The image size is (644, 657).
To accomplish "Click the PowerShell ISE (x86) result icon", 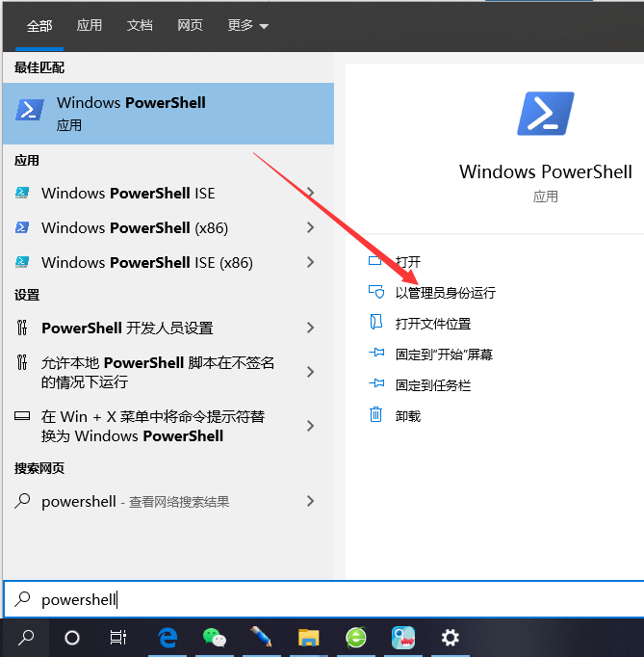I will pyautogui.click(x=22, y=262).
